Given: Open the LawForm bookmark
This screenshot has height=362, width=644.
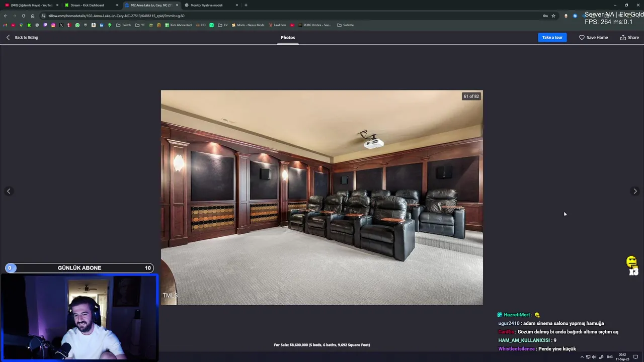Looking at the screenshot, I should (x=277, y=25).
